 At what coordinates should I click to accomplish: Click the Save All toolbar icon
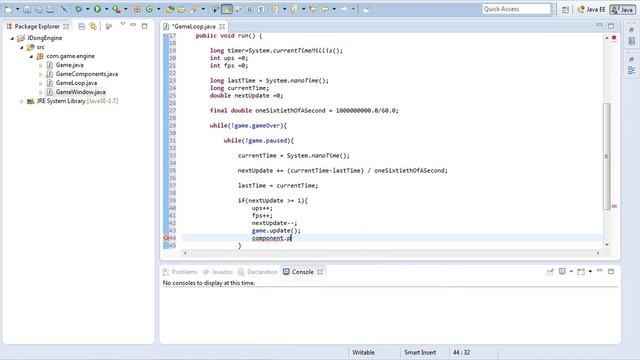39,9
